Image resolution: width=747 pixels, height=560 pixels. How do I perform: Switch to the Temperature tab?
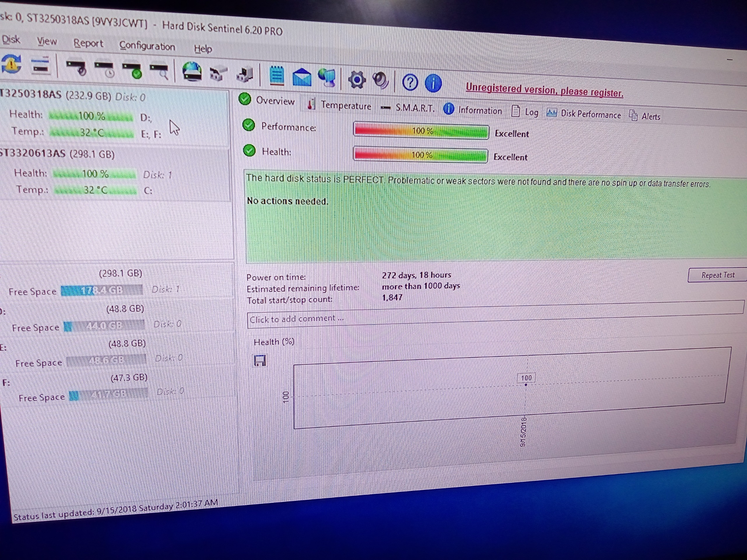click(339, 105)
